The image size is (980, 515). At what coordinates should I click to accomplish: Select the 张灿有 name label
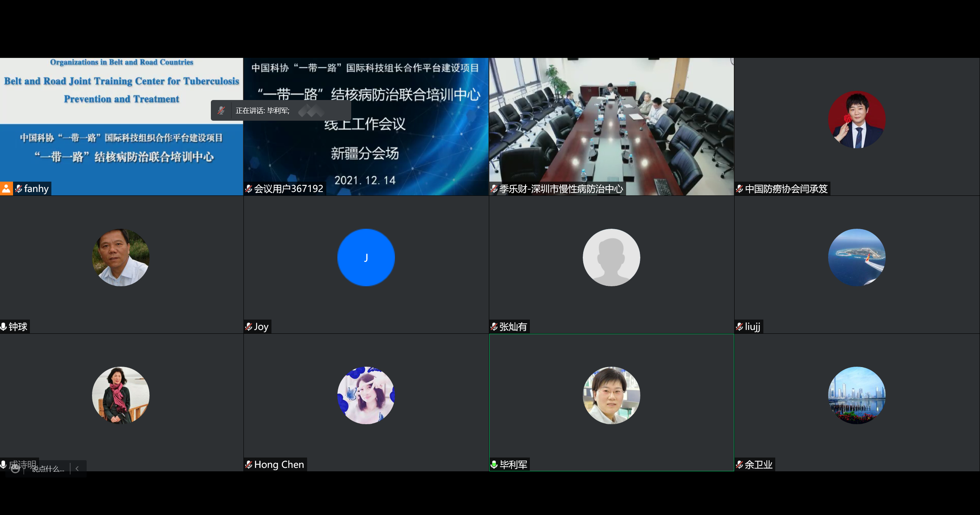tap(513, 326)
